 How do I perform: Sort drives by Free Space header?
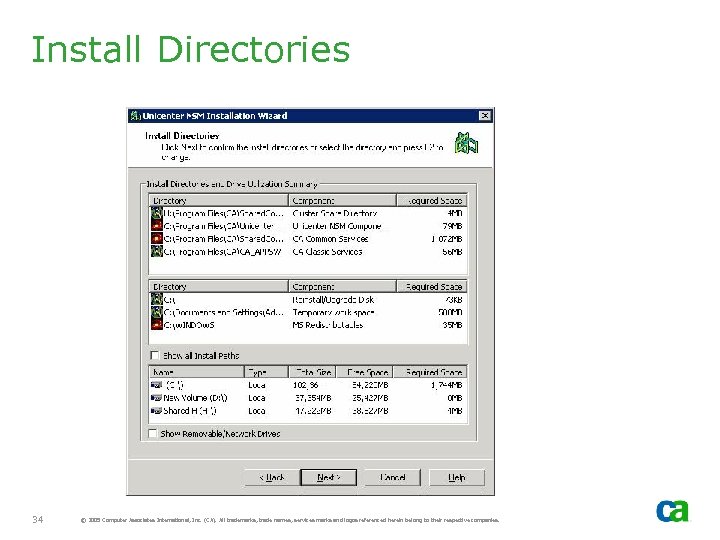click(365, 372)
